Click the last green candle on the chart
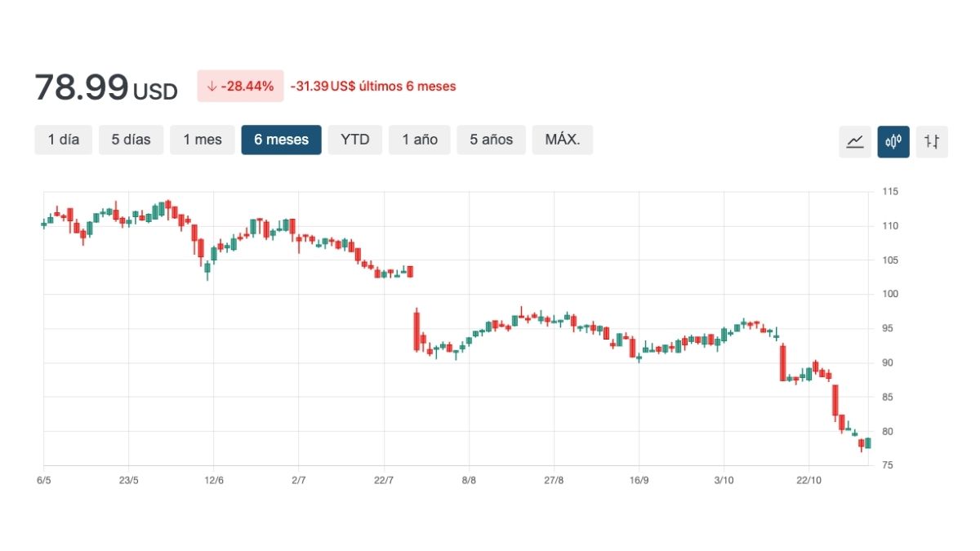 pyautogui.click(x=867, y=443)
